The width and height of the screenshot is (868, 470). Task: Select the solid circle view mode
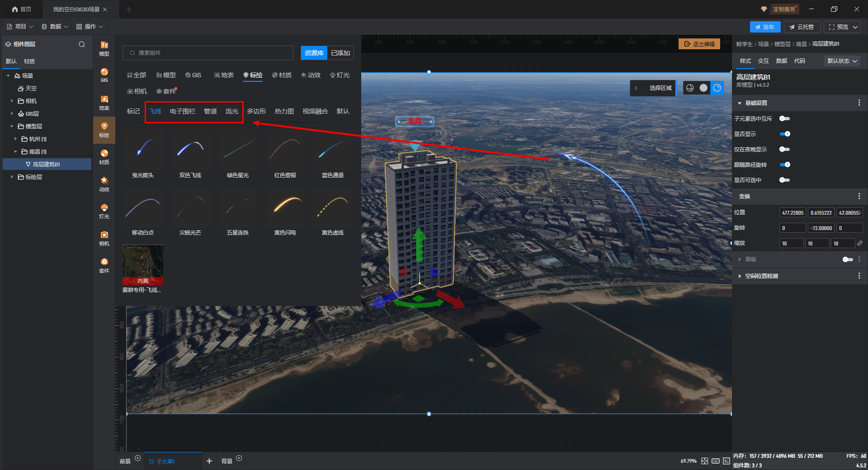pos(703,88)
